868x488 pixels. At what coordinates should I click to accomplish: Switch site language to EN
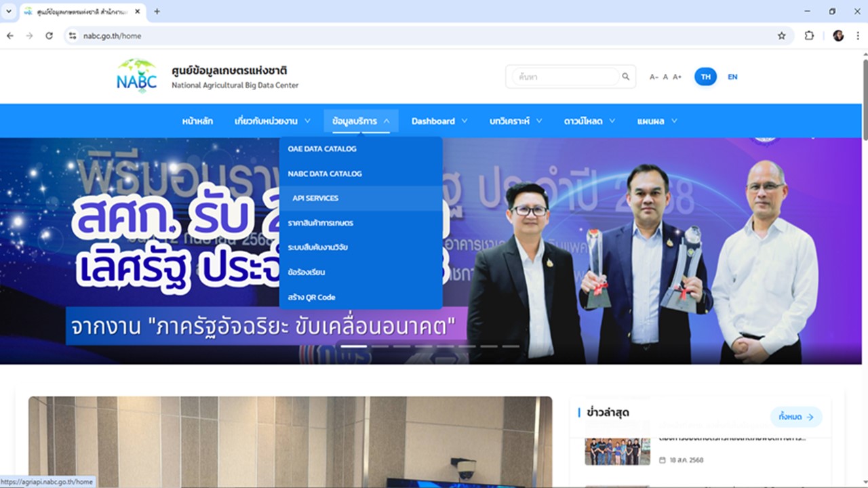pyautogui.click(x=732, y=77)
